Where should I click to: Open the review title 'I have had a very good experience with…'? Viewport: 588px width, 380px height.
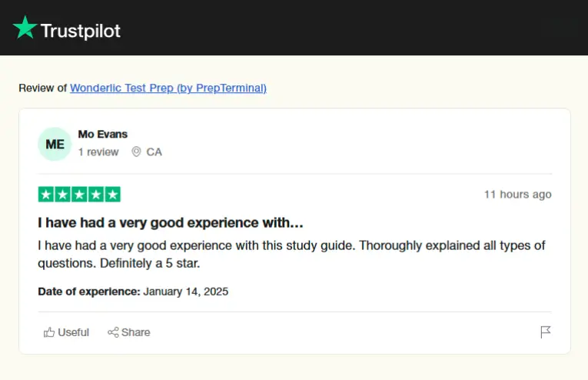(x=171, y=223)
